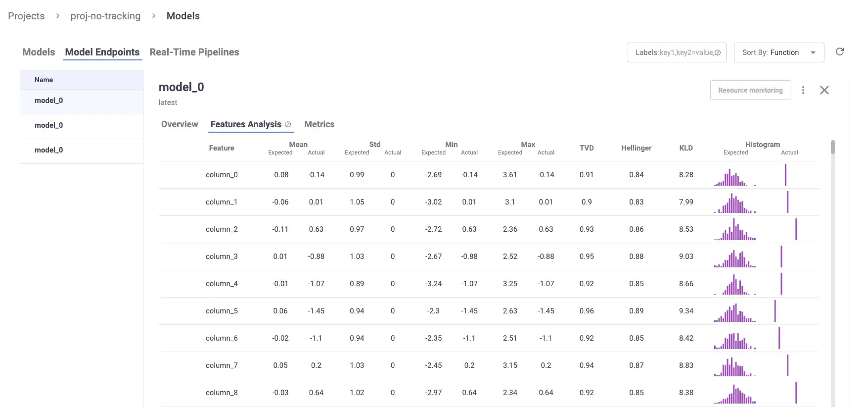
Task: Click the column_0 expected histogram
Action: pos(734,177)
